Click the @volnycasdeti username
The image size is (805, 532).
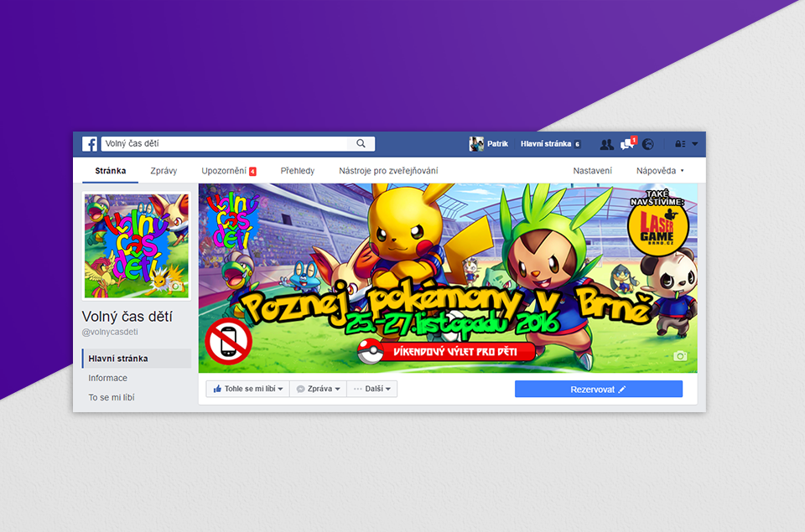coord(110,332)
